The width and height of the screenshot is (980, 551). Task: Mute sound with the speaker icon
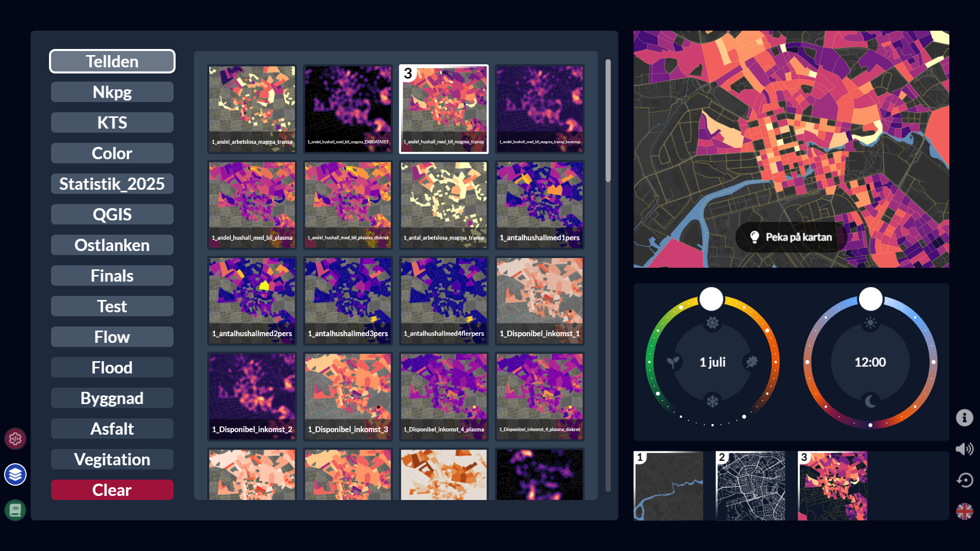(x=965, y=449)
